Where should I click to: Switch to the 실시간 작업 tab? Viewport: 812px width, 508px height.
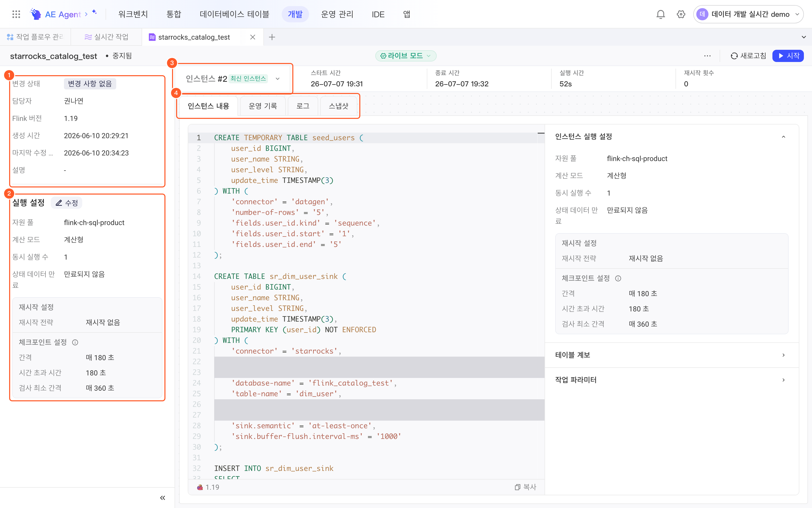click(x=107, y=37)
